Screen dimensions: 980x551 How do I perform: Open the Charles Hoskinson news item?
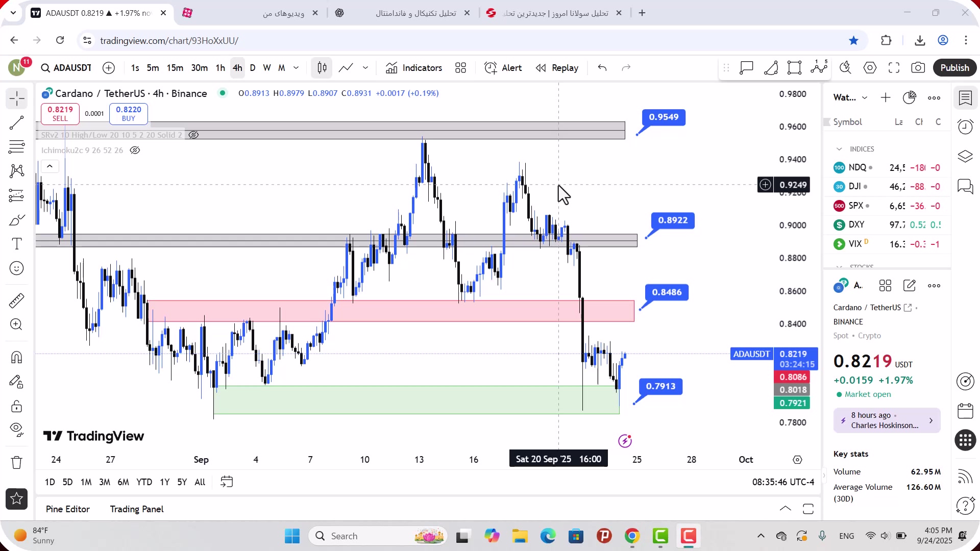click(887, 420)
